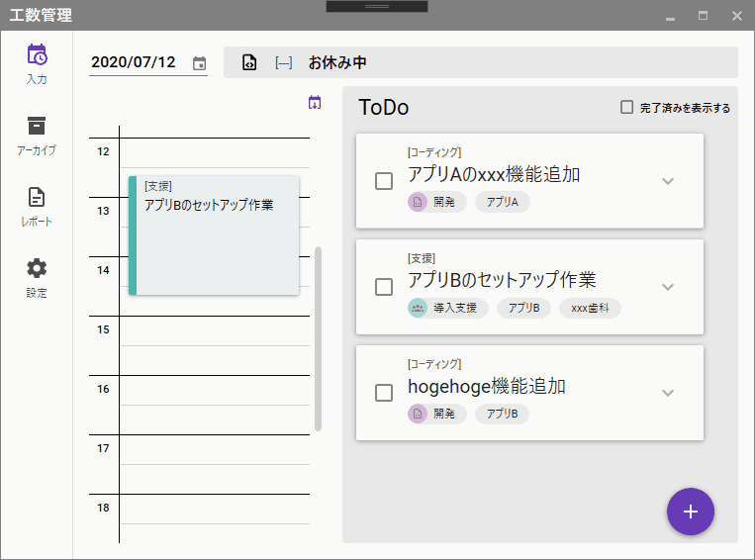Click the [---] label in status bar

click(x=284, y=62)
